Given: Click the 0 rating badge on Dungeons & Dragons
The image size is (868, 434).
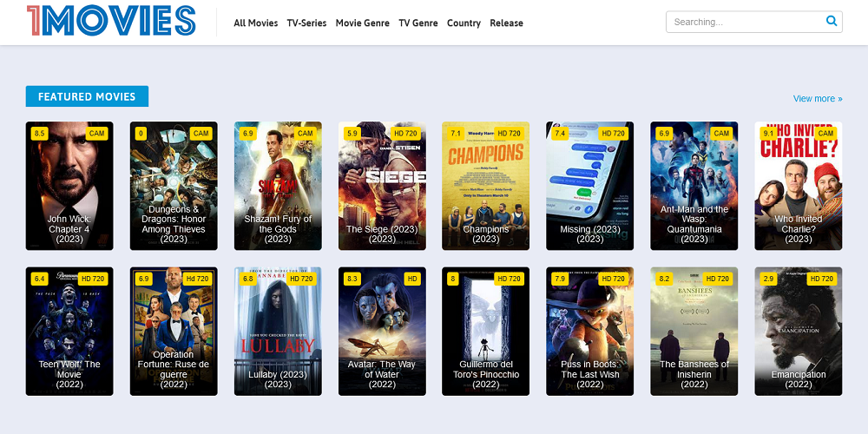Looking at the screenshot, I should coord(141,134).
